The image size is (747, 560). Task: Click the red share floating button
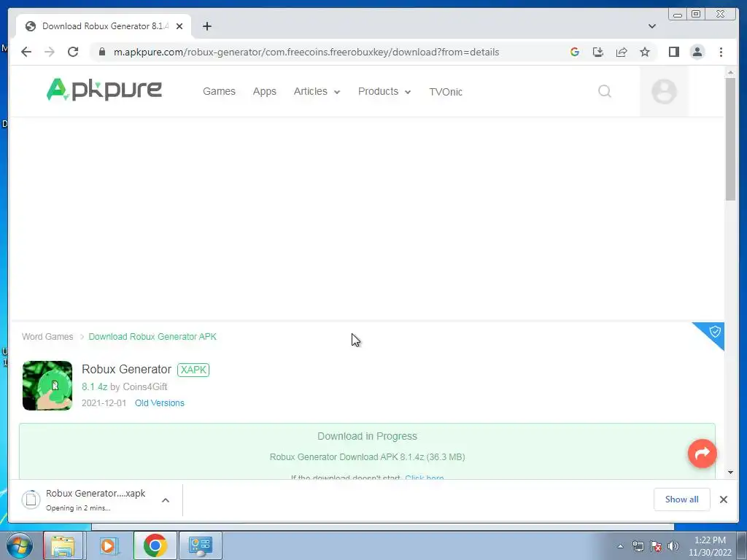point(703,454)
